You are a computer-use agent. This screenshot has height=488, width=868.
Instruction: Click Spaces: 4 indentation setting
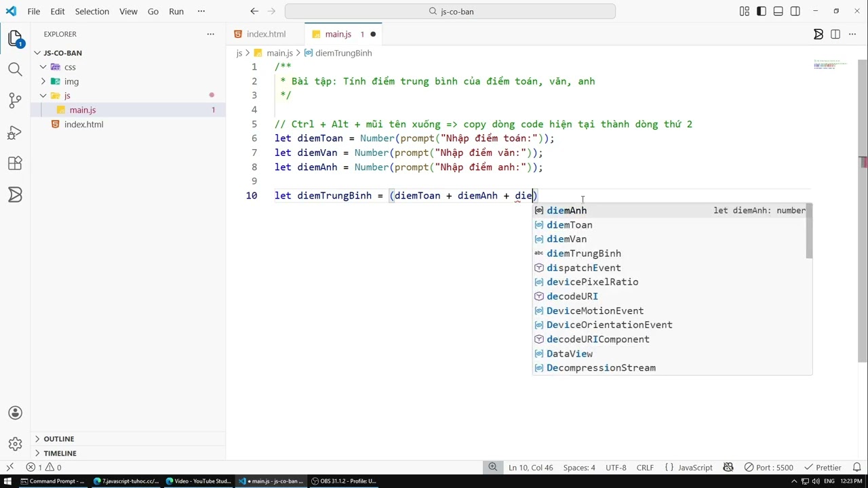[x=579, y=467]
